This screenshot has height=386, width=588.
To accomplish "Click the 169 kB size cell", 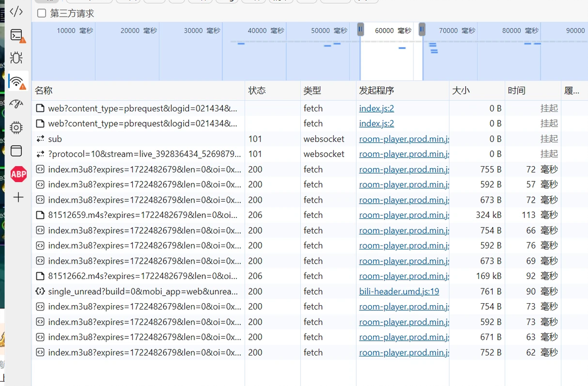I will click(x=489, y=276).
